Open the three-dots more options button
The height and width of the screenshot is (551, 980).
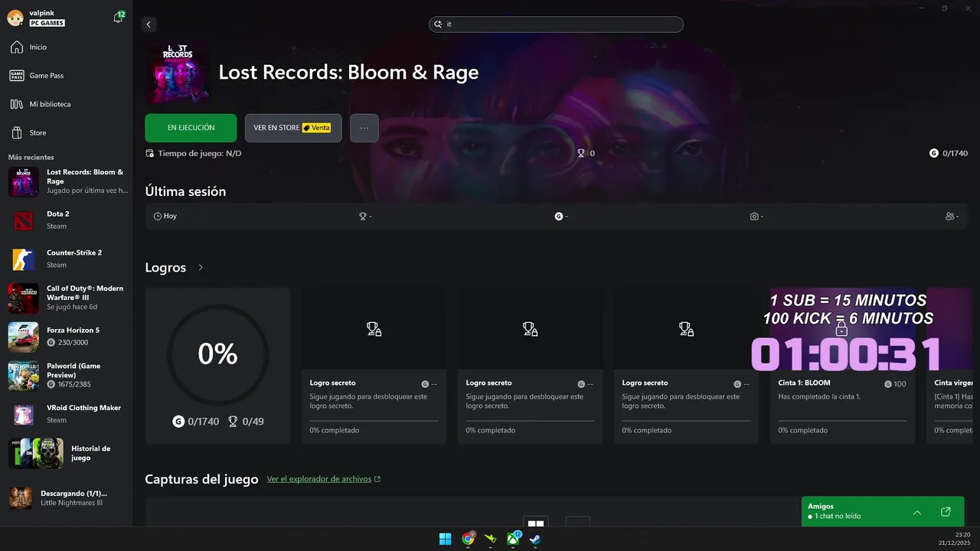pos(364,128)
